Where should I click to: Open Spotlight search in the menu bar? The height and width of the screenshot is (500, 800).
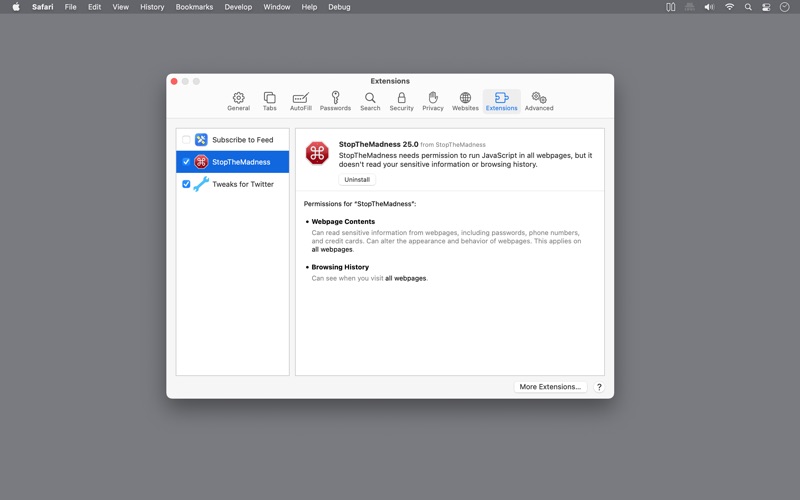[748, 7]
